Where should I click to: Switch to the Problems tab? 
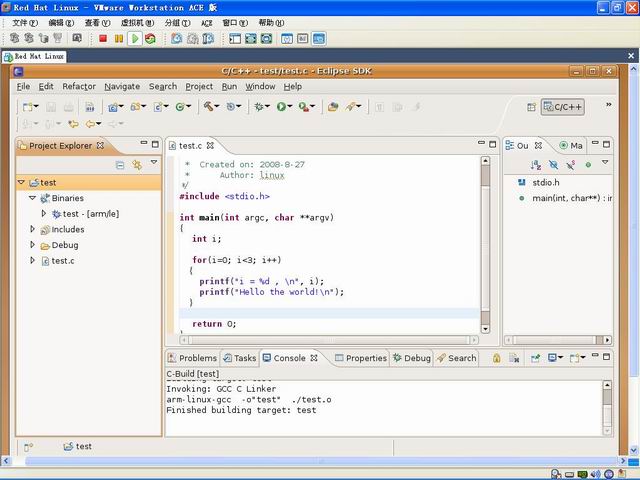[x=193, y=358]
